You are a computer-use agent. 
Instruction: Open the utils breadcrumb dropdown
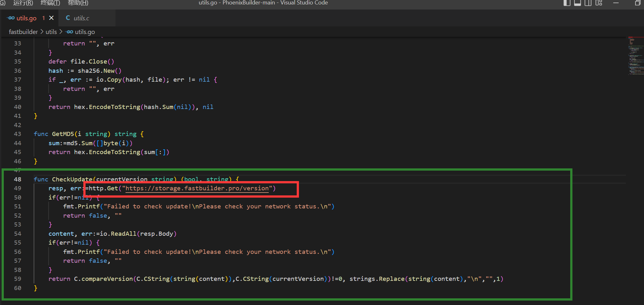[x=51, y=32]
